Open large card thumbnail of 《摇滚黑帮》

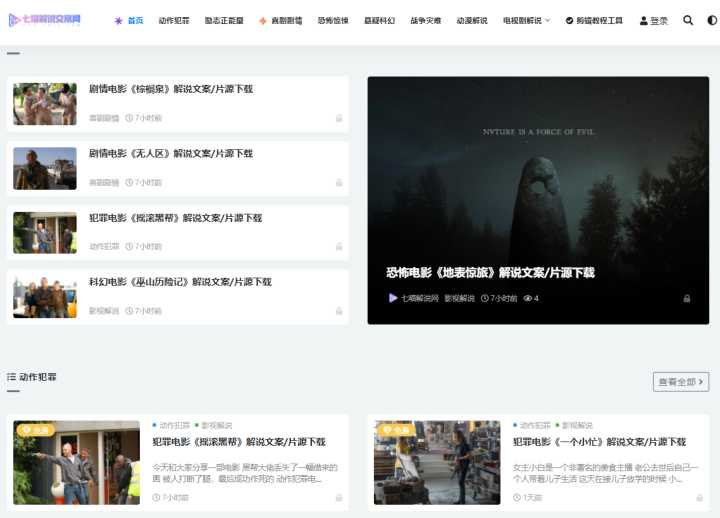coord(77,462)
